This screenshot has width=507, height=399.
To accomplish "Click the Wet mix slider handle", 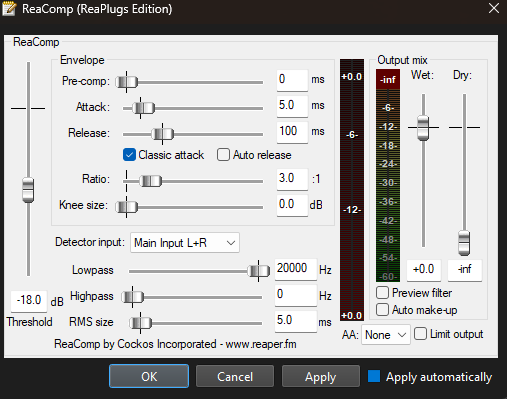I will pos(423,128).
